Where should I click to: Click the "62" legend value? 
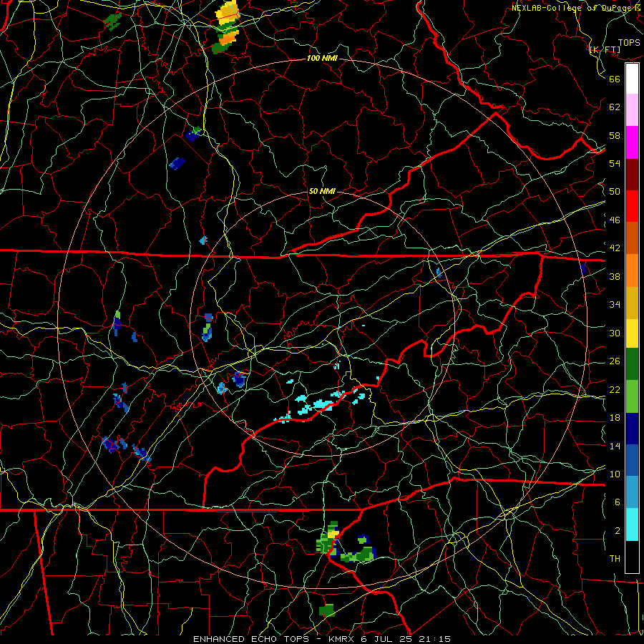(615, 107)
